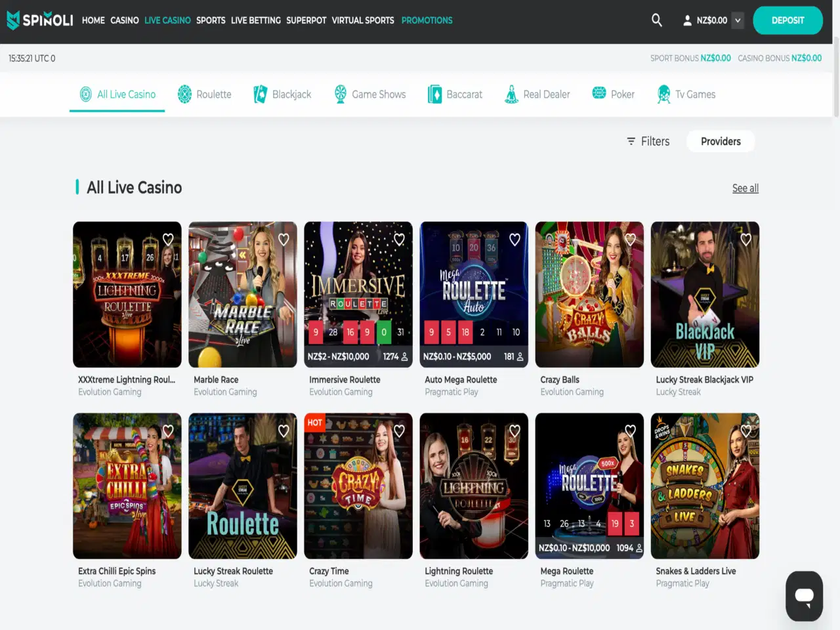The image size is (840, 630).
Task: Launch the Snakes & Ladders Live thumbnail
Action: [705, 486]
